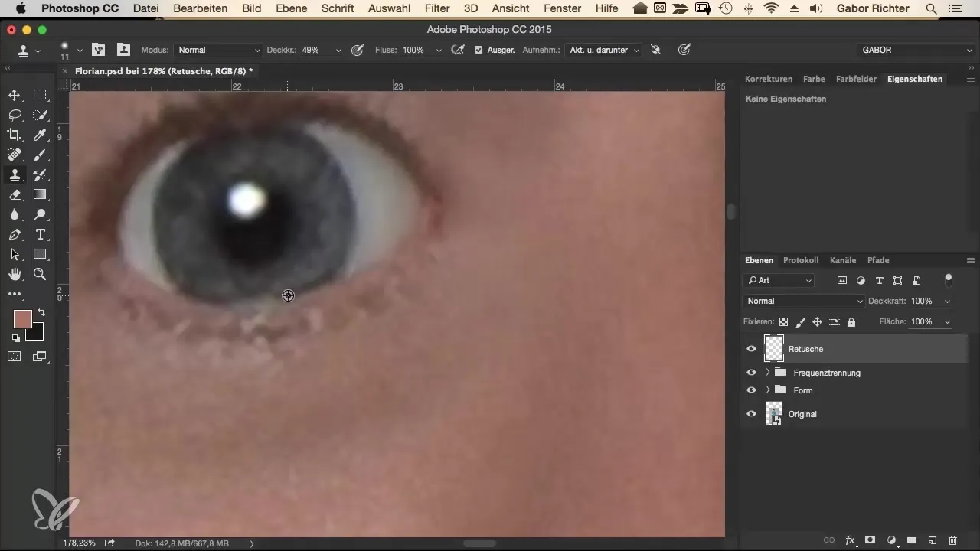
Task: Open the Fluss flow dropdown
Action: point(439,50)
